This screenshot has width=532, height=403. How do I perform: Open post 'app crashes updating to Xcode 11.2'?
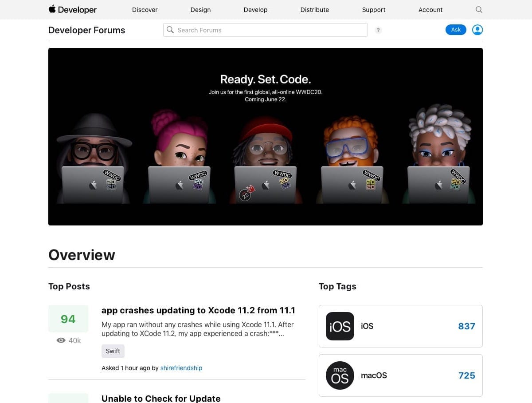coord(198,310)
